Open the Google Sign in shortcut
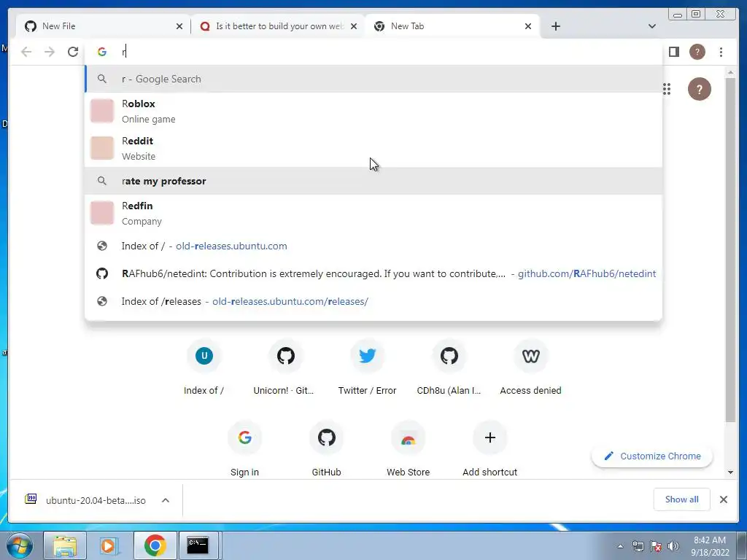Image resolution: width=747 pixels, height=560 pixels. tap(245, 449)
